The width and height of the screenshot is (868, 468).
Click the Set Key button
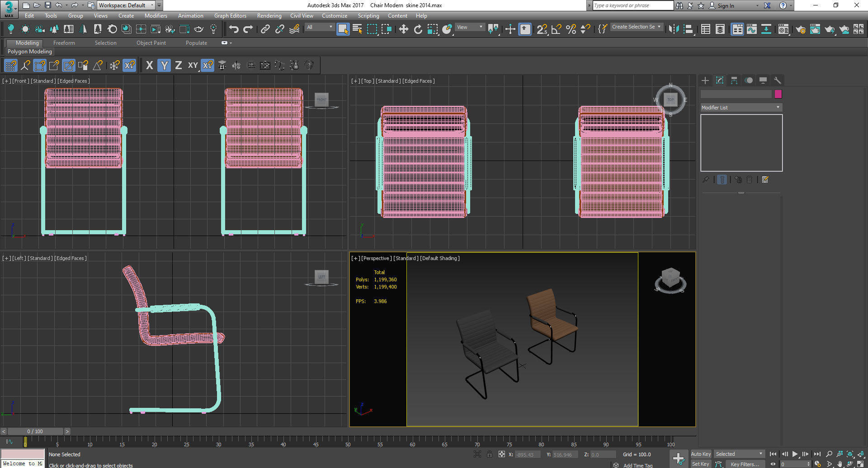[x=701, y=464]
